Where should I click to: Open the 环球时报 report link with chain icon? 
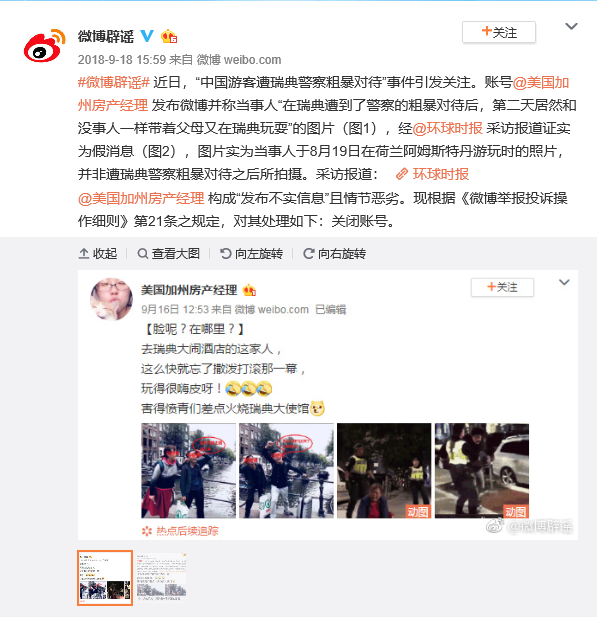(432, 174)
